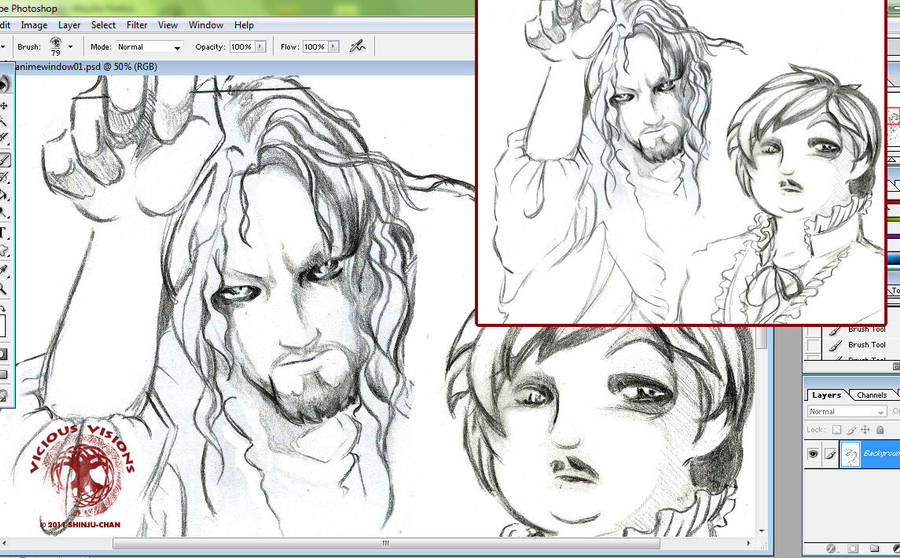Toggle Lock position icon
This screenshot has height=558, width=900.
(865, 429)
